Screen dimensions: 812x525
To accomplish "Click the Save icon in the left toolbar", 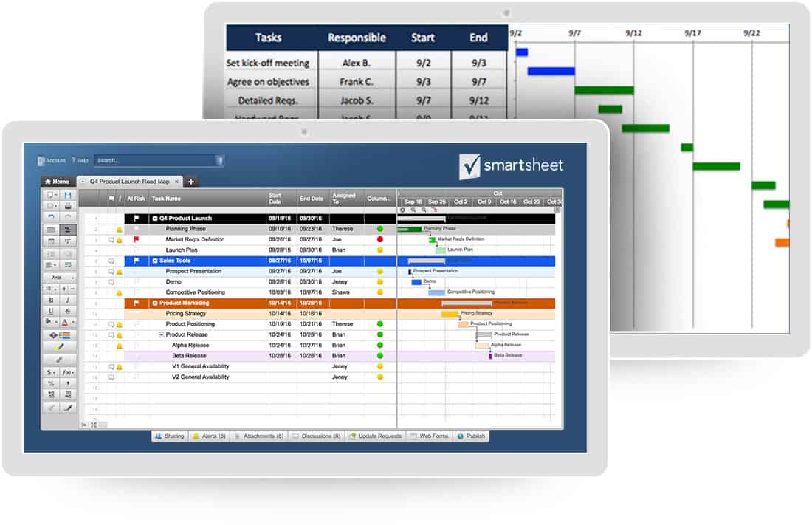I will click(68, 195).
